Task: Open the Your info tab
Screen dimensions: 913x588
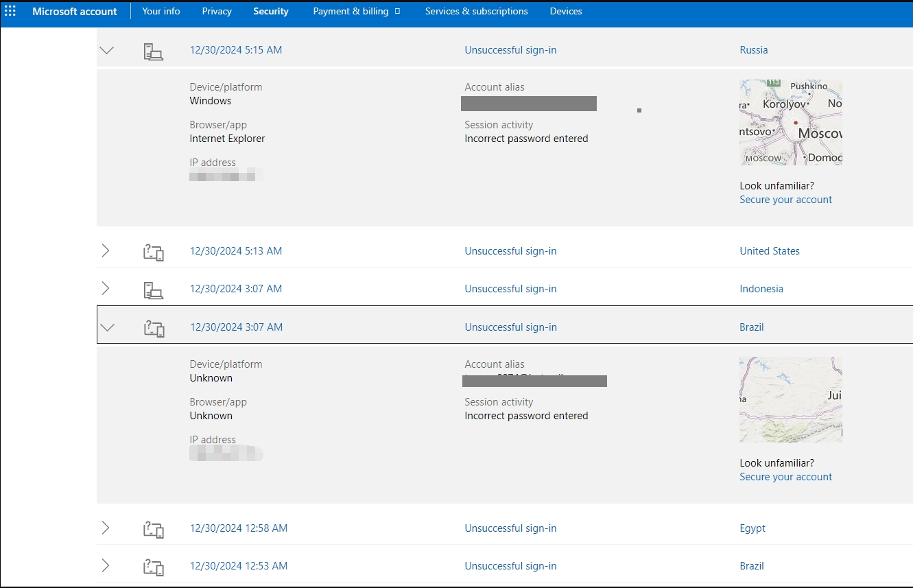Action: pyautogui.click(x=161, y=11)
